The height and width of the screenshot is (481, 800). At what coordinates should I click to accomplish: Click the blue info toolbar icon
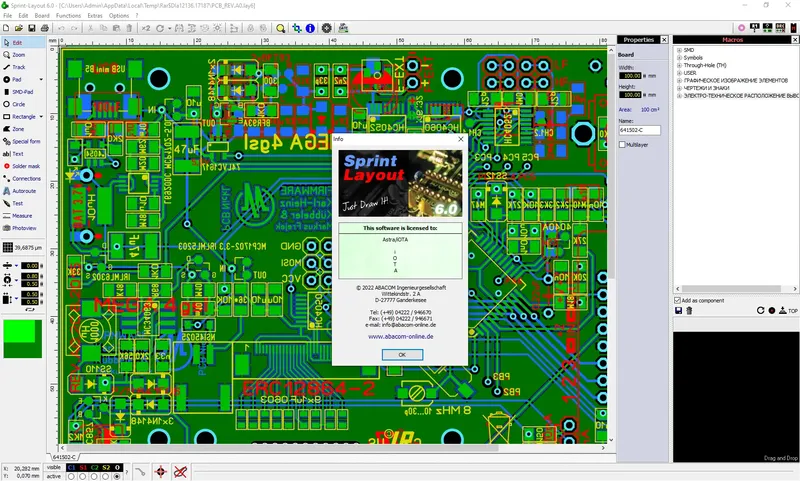click(310, 28)
